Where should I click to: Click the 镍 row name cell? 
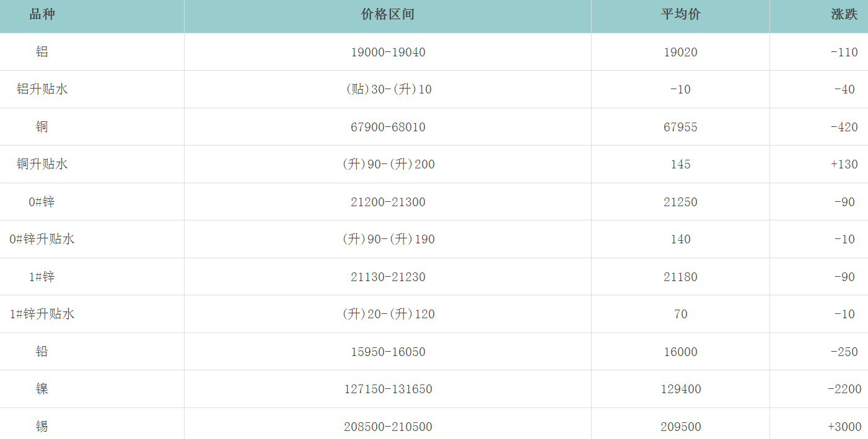click(42, 389)
